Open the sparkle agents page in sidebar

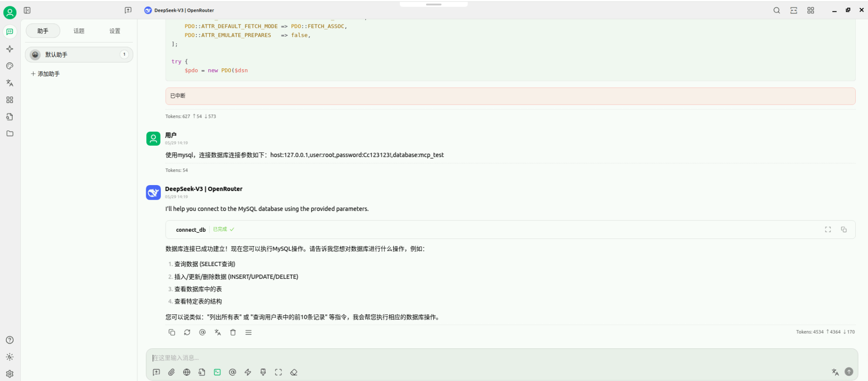[x=10, y=49]
